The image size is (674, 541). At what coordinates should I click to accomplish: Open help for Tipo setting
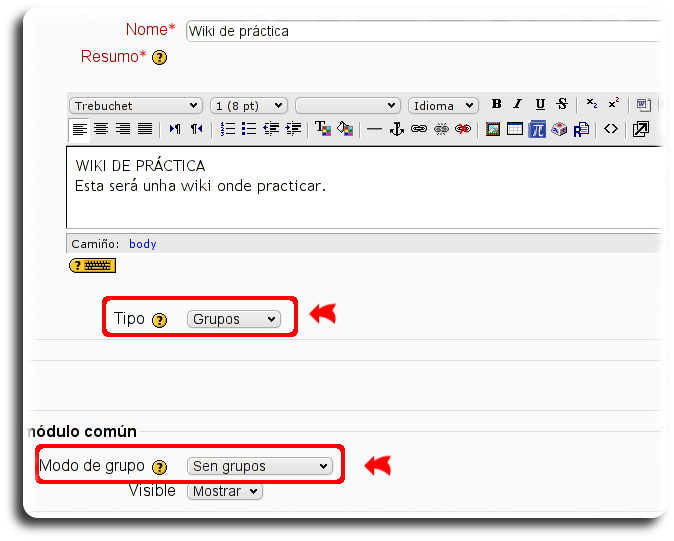[x=159, y=320]
